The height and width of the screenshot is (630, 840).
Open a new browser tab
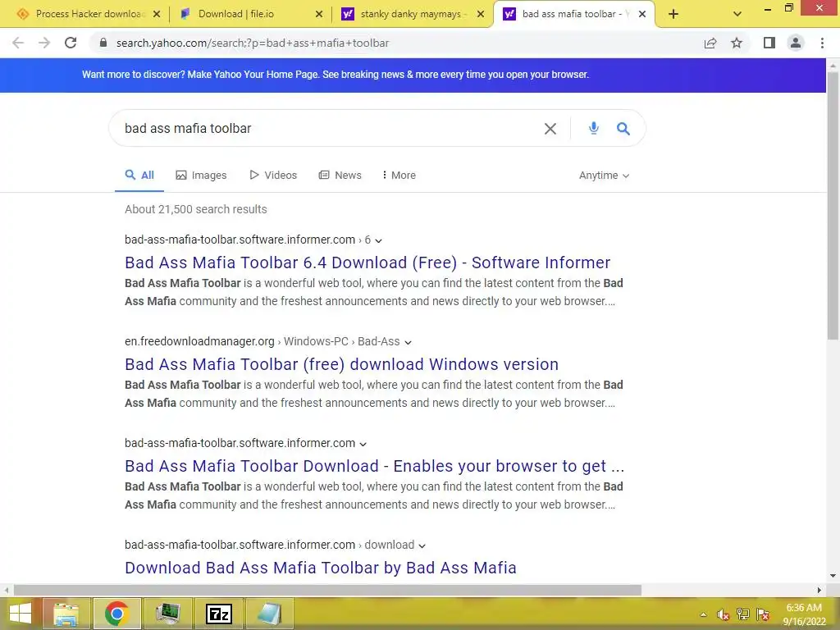673,14
